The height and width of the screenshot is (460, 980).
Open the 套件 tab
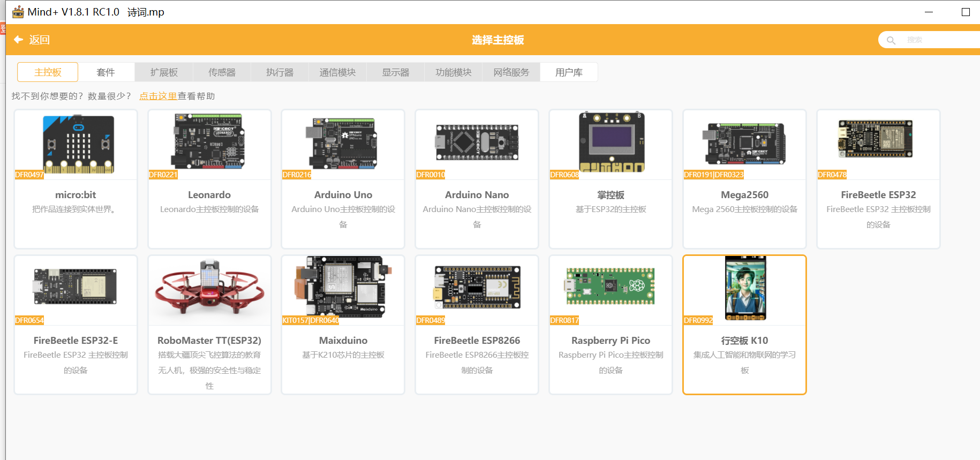[106, 72]
